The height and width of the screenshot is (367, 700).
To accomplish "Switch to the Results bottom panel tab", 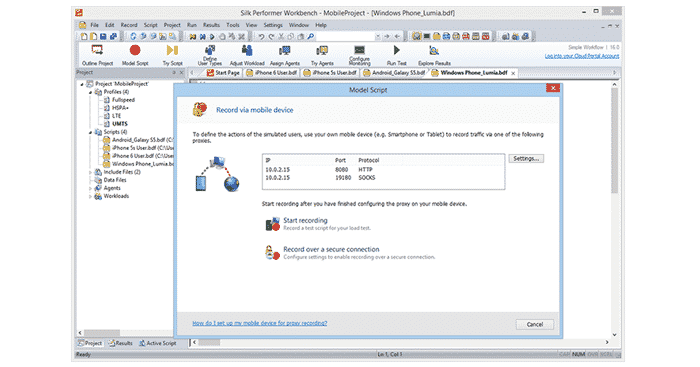I will pos(121,343).
